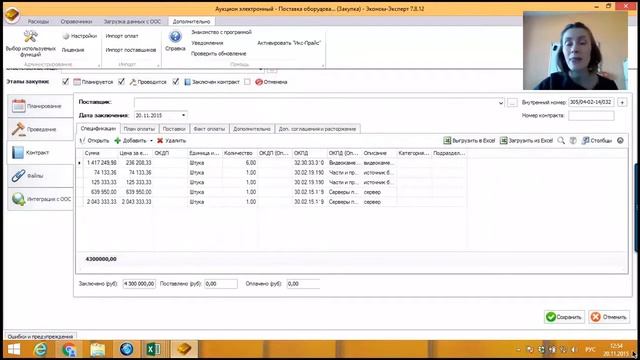Click the blue Справка help icon
The width and height of the screenshot is (640, 360).
point(175,37)
